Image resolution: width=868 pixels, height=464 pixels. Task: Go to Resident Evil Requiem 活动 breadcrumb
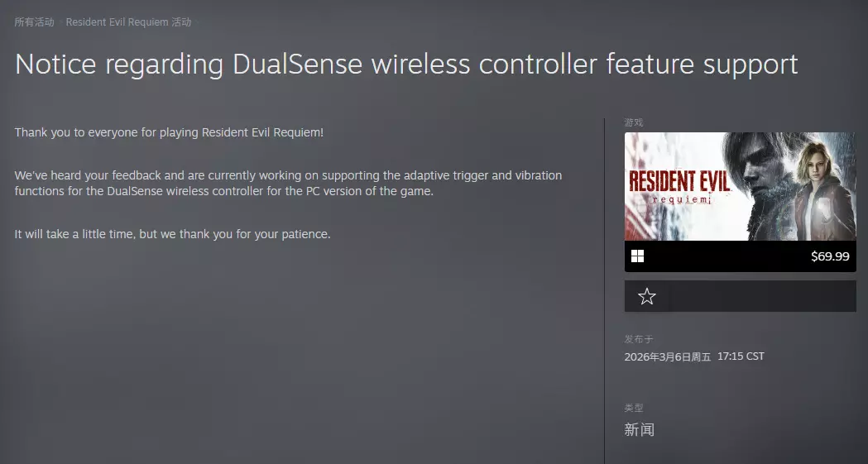point(128,22)
